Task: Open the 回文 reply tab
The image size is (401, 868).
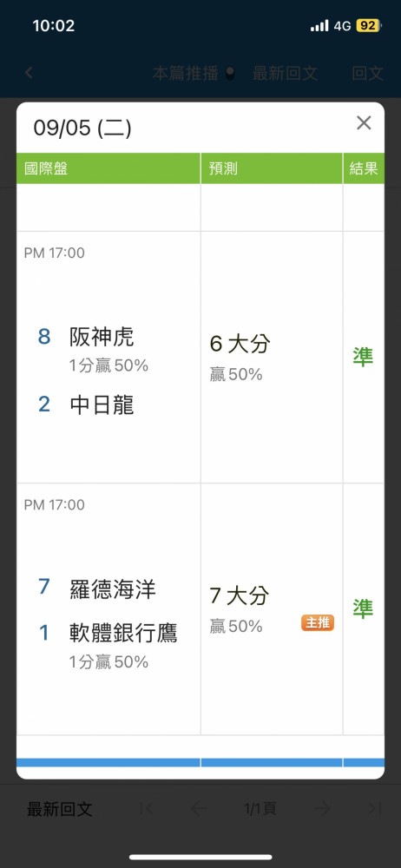Action: point(368,74)
